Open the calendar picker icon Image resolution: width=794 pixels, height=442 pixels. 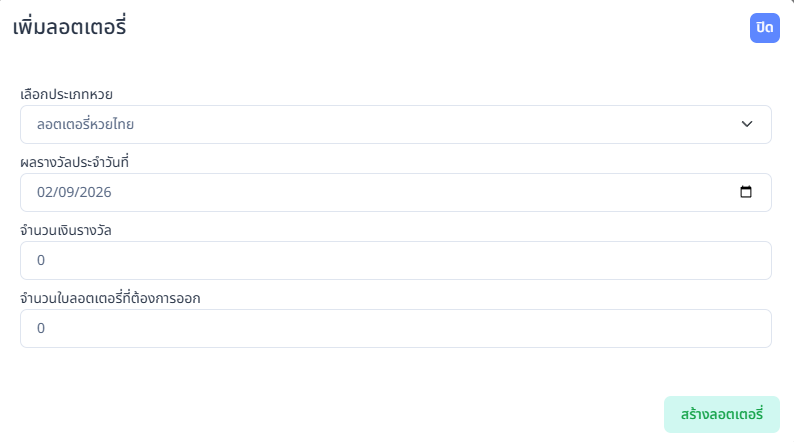(746, 192)
